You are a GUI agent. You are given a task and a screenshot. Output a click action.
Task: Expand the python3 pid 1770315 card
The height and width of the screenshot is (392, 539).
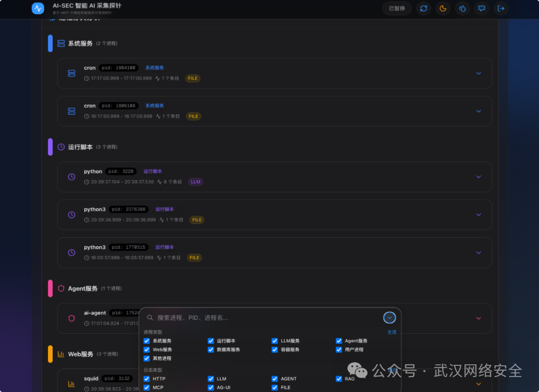click(x=479, y=252)
